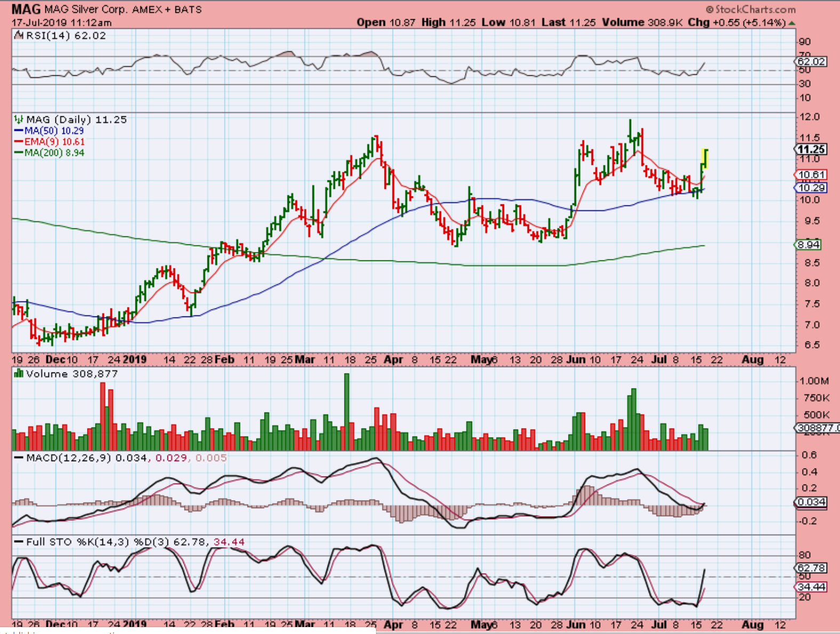Click the 750K volume axis label
The width and height of the screenshot is (840, 634).
(x=817, y=398)
